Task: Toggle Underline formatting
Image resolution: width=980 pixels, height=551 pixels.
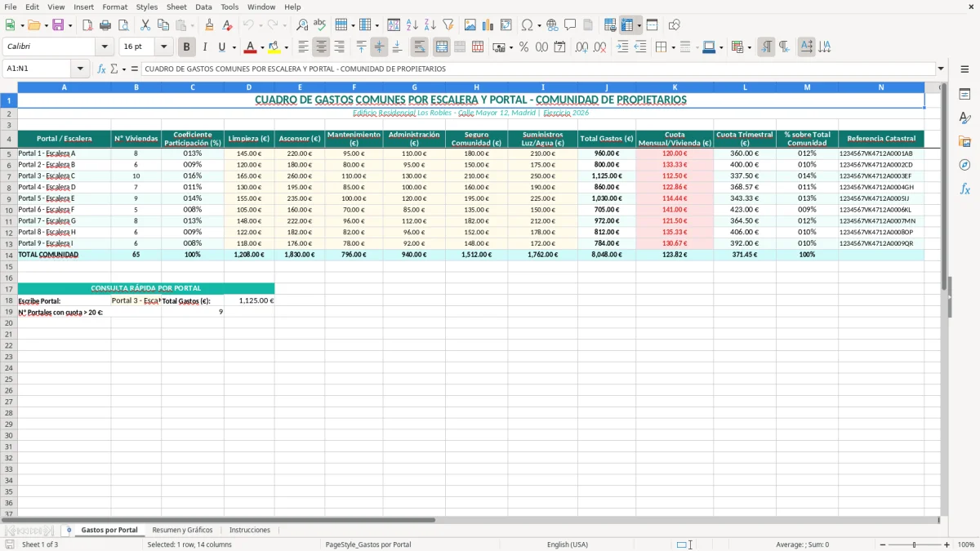Action: click(221, 47)
